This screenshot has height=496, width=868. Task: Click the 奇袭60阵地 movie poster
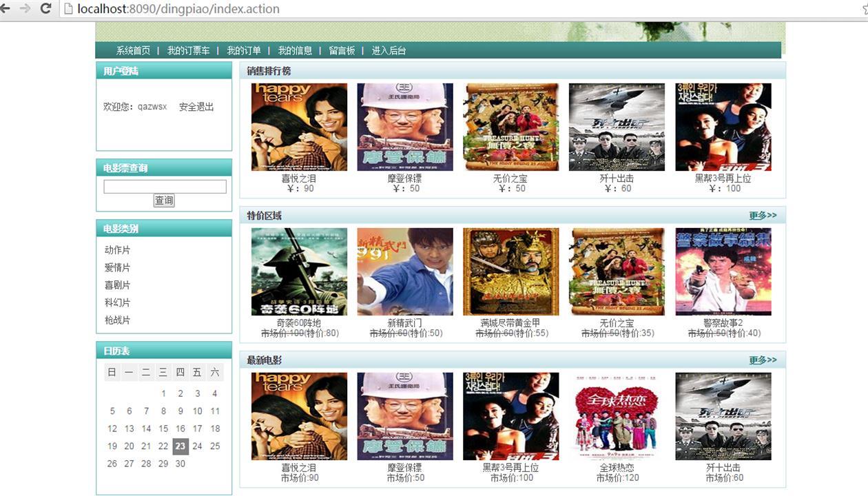point(299,271)
